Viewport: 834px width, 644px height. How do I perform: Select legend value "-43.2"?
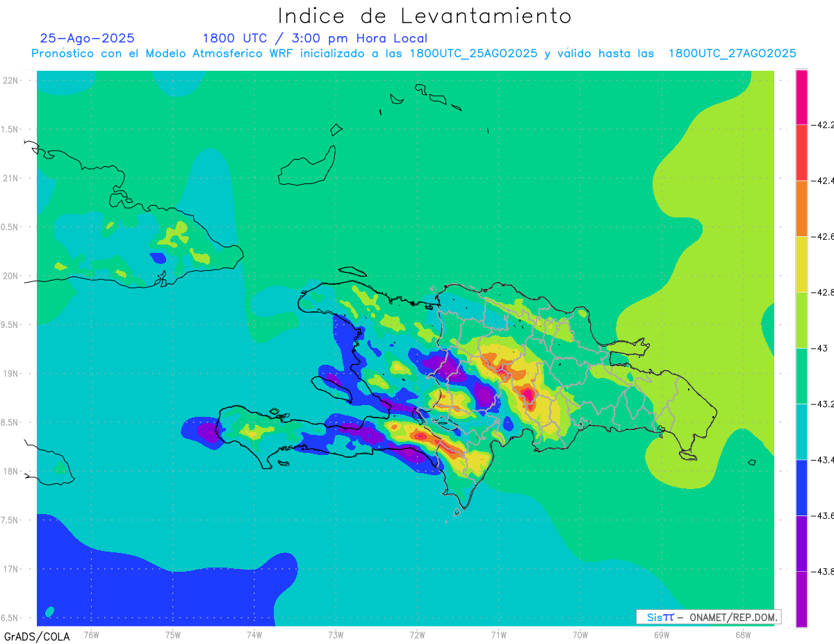tap(824, 404)
